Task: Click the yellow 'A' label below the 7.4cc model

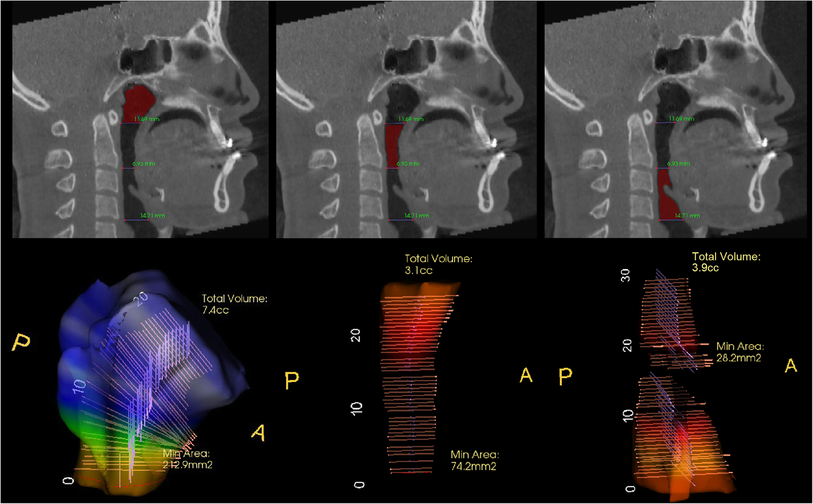Action: (259, 432)
